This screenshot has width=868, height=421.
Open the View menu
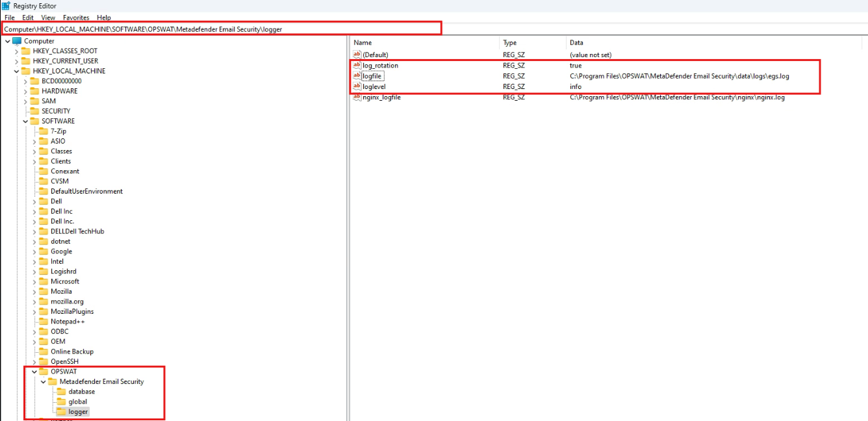[48, 18]
